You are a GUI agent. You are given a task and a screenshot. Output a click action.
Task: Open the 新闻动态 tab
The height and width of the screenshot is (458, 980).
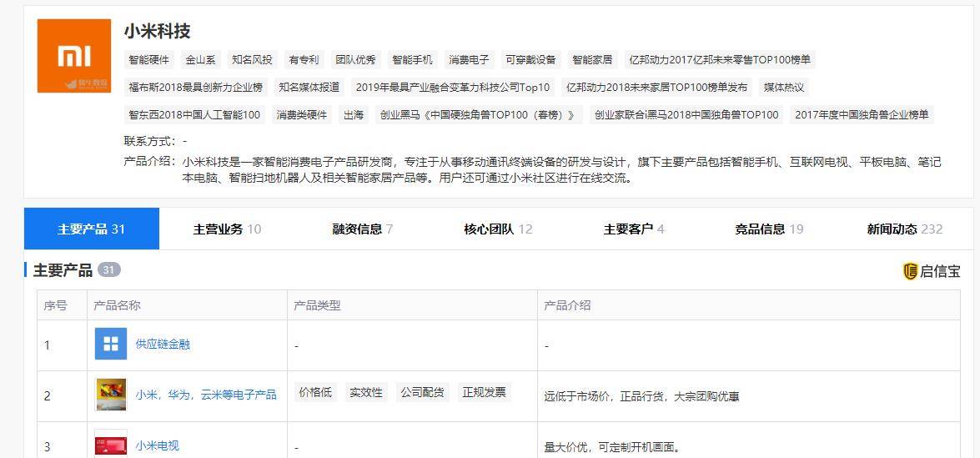[904, 229]
